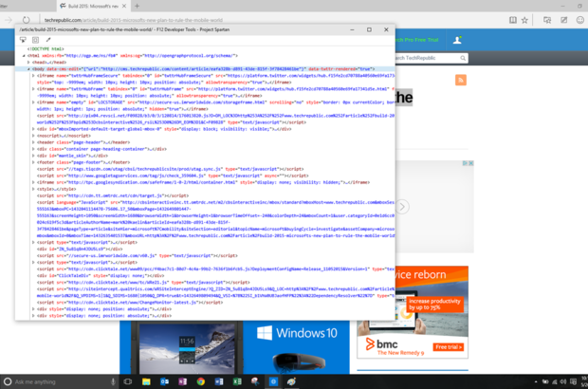Click the Cortana circle icon on taskbar
Screen dimensions: 588x389
8,381
